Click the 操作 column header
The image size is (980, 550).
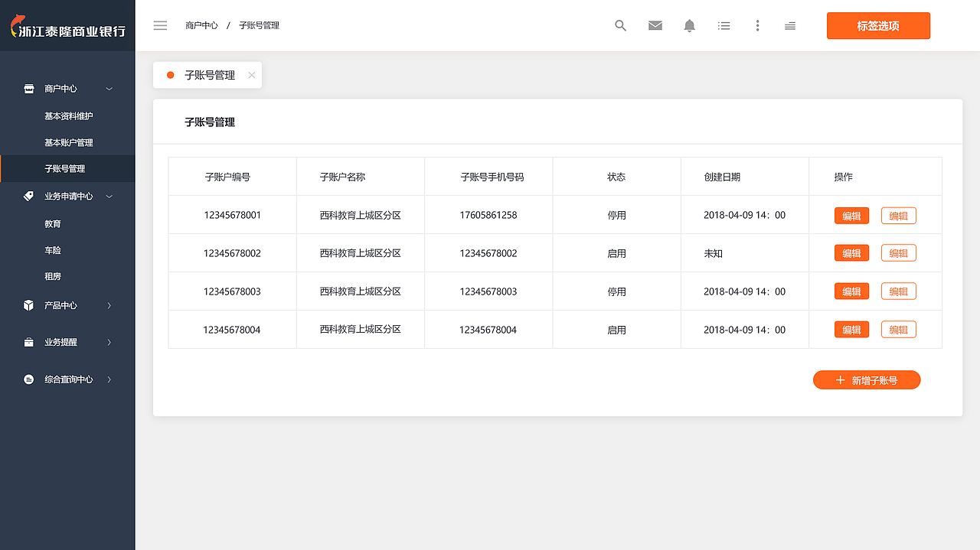tap(843, 177)
